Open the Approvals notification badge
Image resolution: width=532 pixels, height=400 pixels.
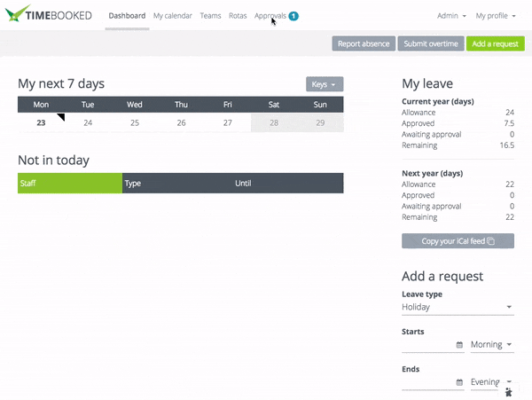coord(293,16)
